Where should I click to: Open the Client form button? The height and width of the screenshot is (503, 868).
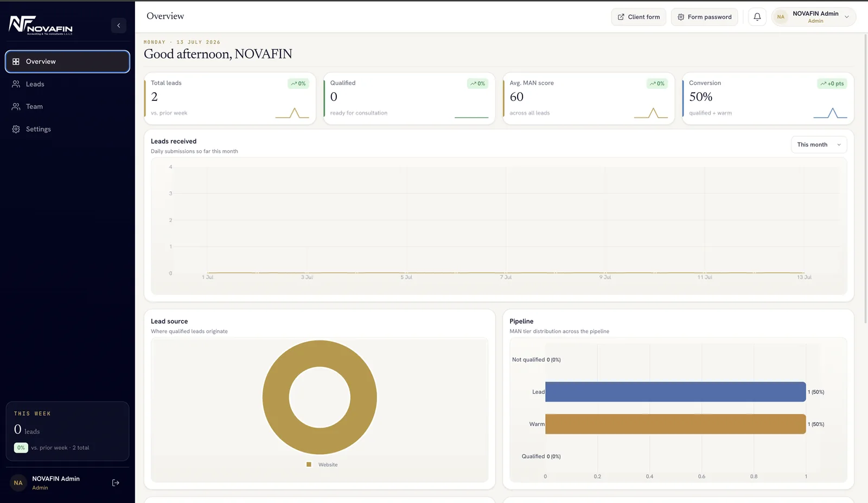(x=639, y=17)
